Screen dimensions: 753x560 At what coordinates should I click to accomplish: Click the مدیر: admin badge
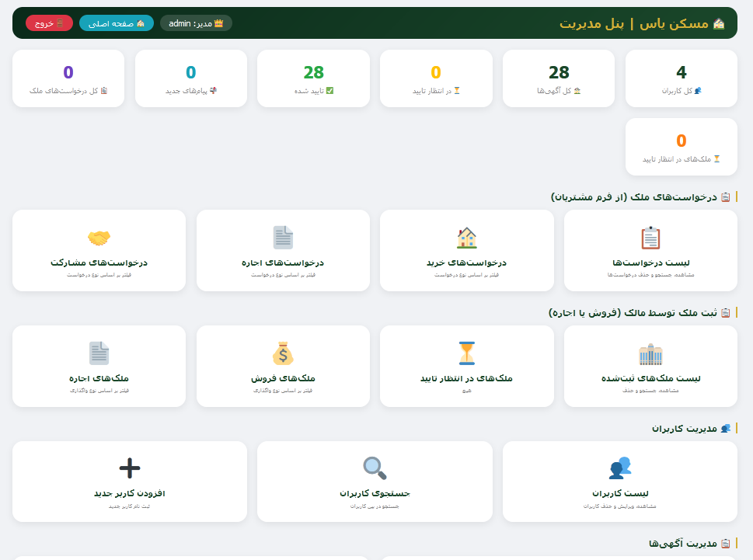tap(196, 23)
